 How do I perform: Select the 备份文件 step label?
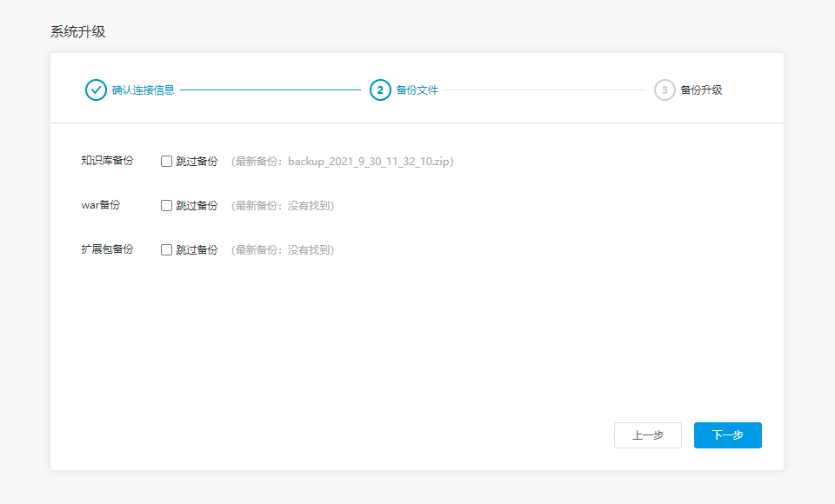pyautogui.click(x=417, y=90)
